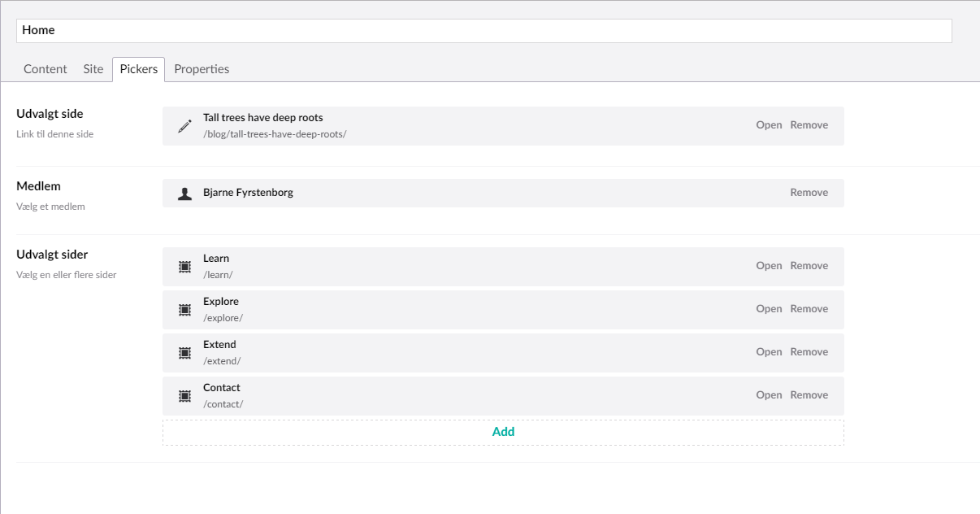Image resolution: width=980 pixels, height=514 pixels.
Task: Open the Site tab
Action: pos(93,69)
